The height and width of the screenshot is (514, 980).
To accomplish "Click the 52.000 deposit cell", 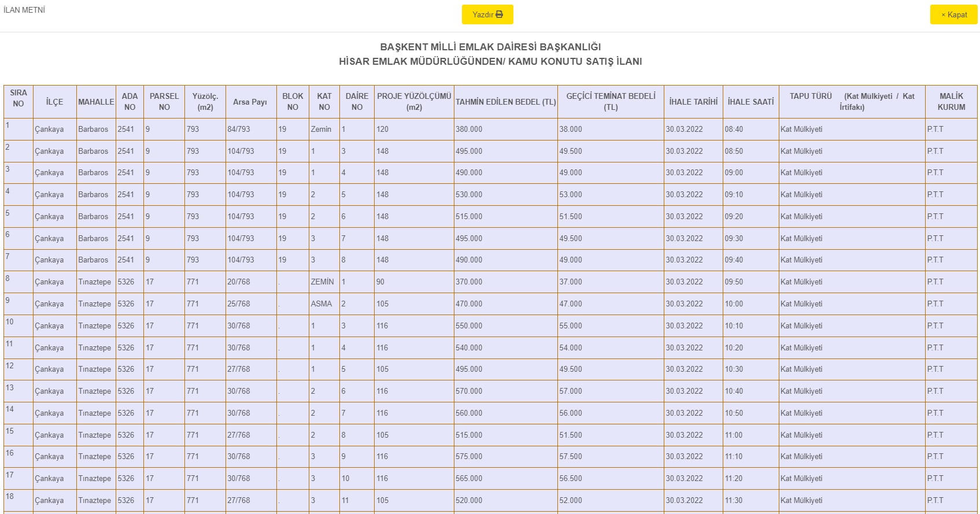I will 611,500.
